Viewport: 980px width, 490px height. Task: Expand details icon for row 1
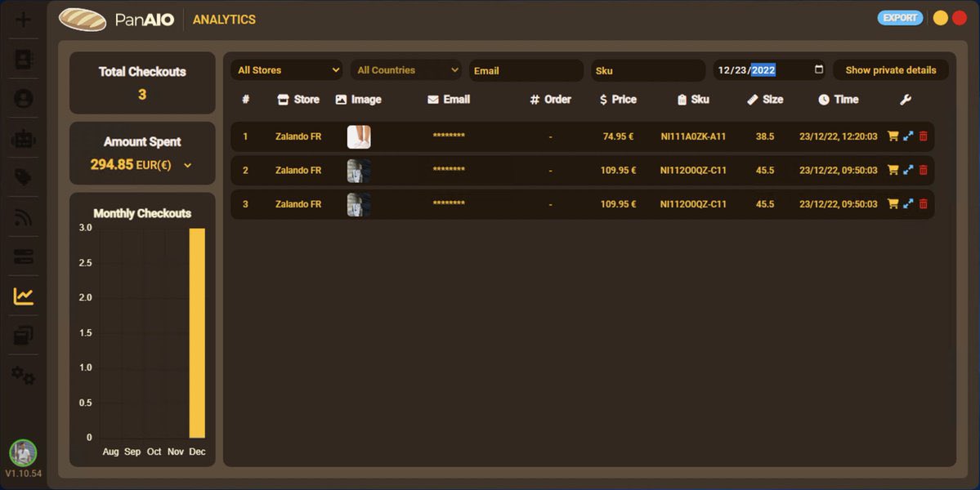908,136
